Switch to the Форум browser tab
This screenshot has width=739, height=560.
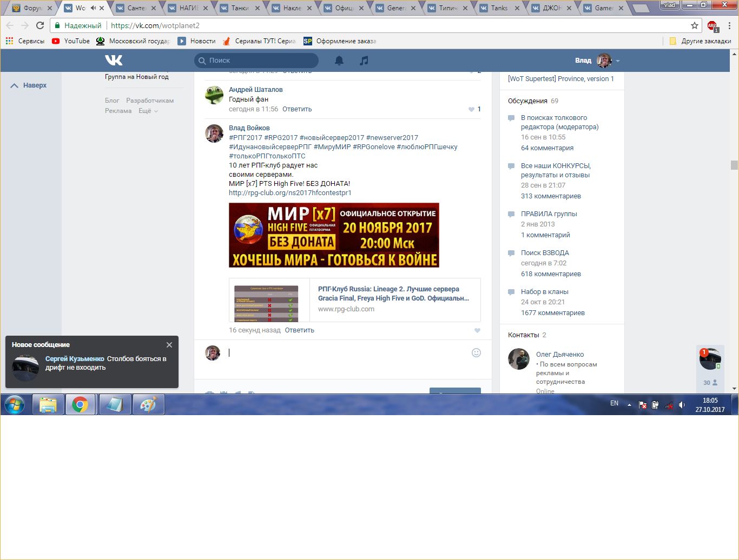pos(31,8)
